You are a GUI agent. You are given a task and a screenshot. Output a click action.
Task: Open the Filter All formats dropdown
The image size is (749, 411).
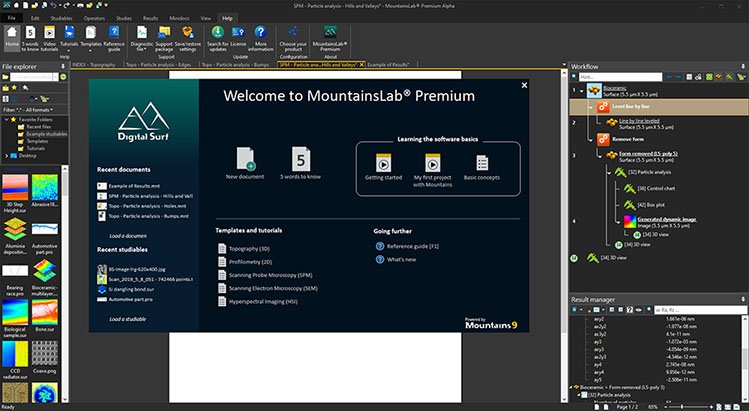click(29, 110)
